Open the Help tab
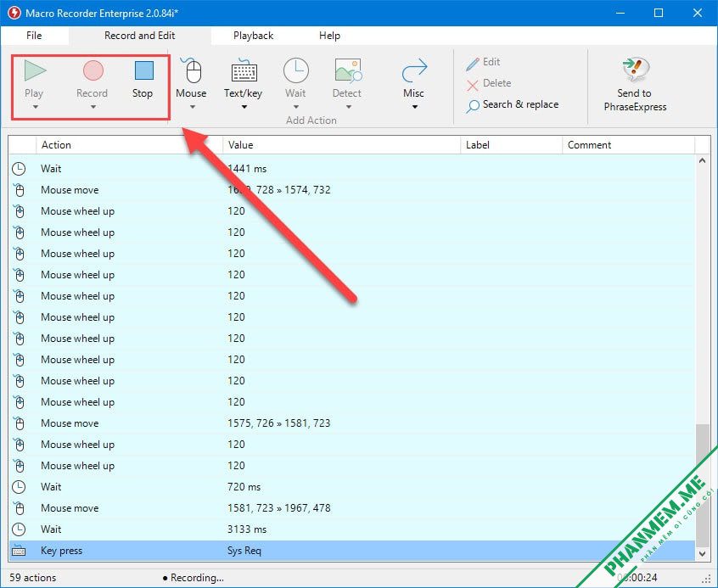718x588 pixels. (x=329, y=36)
